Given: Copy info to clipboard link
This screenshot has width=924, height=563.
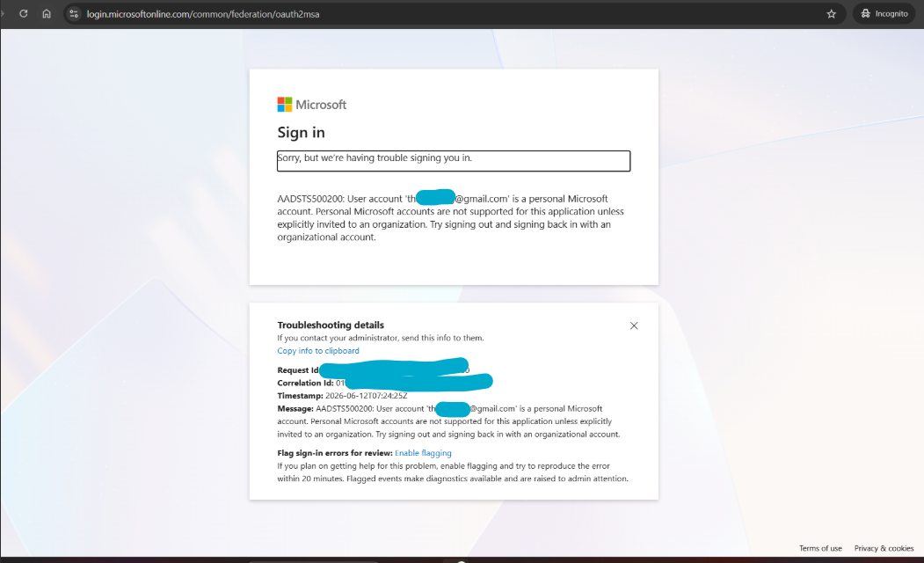Looking at the screenshot, I should 318,351.
